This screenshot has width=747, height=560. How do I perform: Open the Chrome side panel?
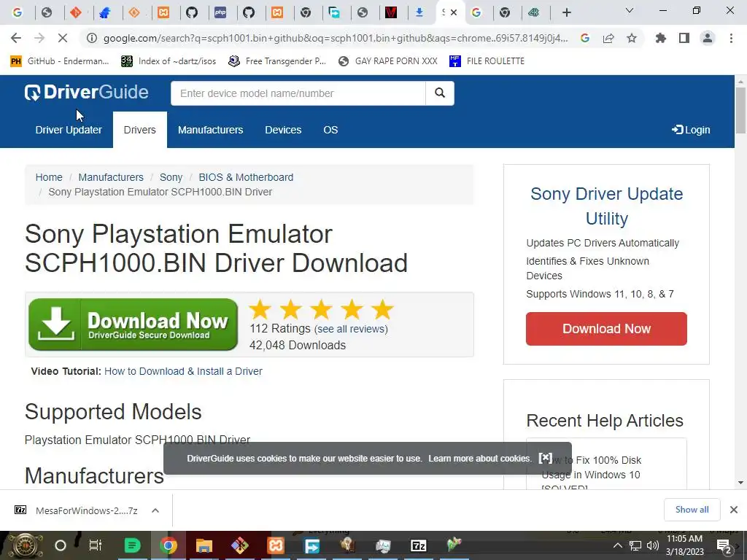(x=684, y=38)
